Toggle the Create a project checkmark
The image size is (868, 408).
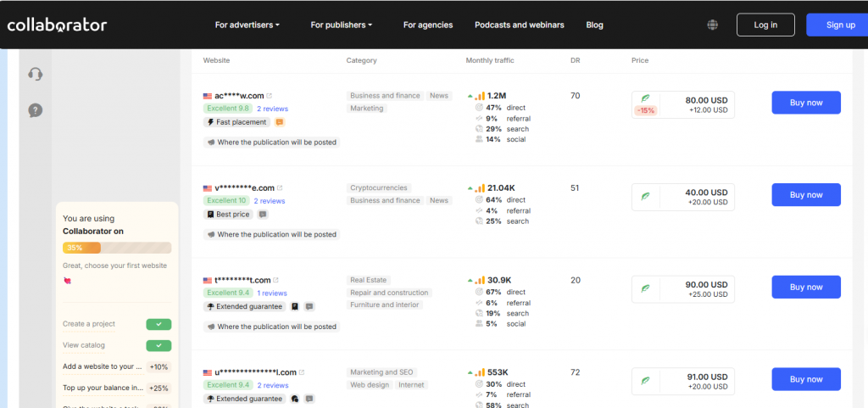coord(159,324)
